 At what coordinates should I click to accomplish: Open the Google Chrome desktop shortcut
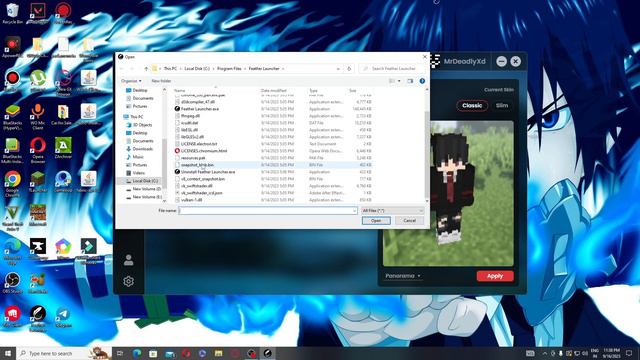[12, 184]
